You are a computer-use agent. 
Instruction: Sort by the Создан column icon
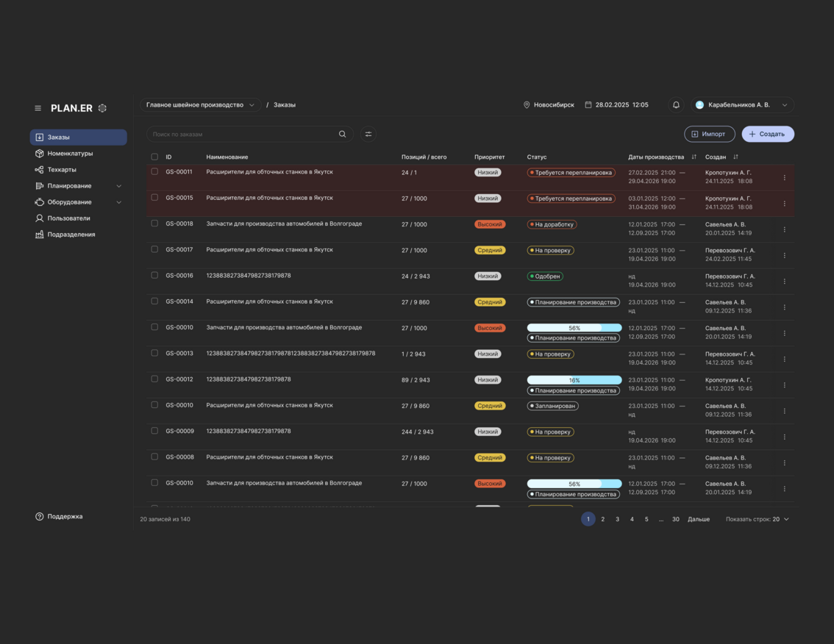click(735, 157)
